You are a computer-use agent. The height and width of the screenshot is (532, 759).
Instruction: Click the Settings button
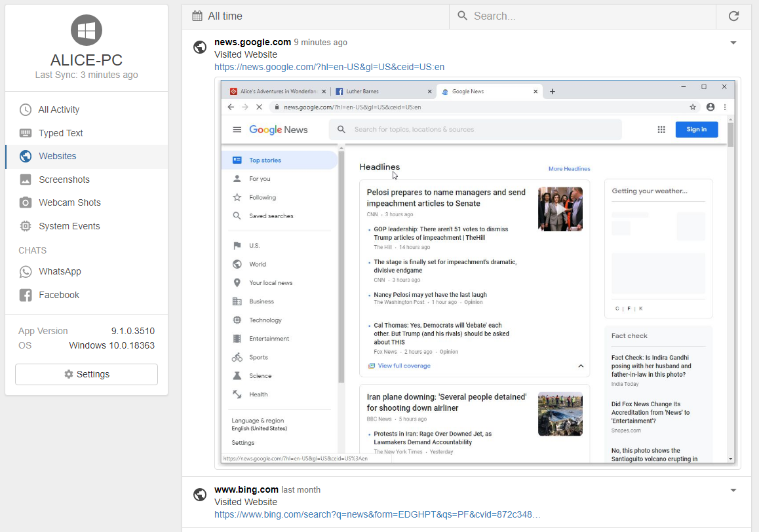pos(86,374)
